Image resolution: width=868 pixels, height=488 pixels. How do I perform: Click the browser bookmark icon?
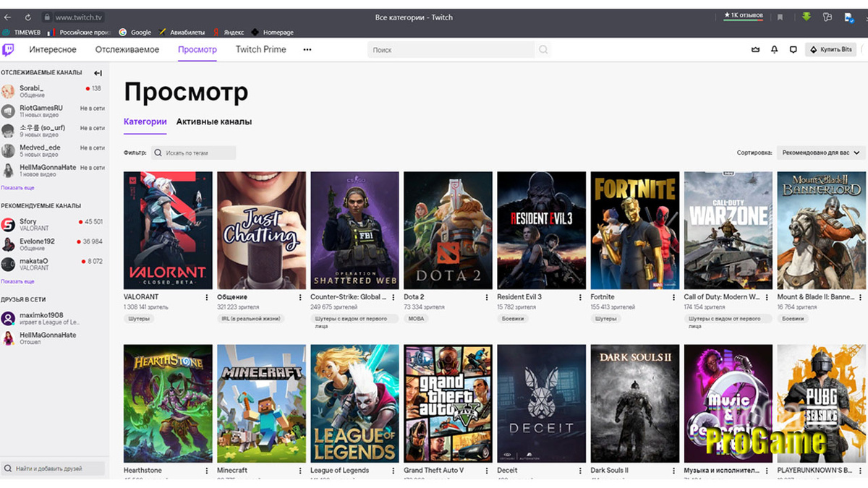tap(780, 17)
